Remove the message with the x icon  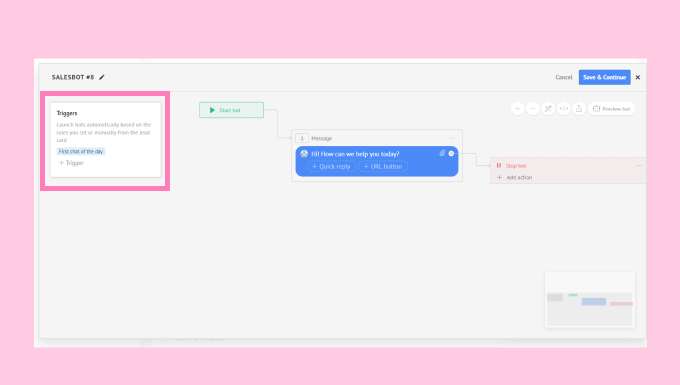tap(451, 153)
